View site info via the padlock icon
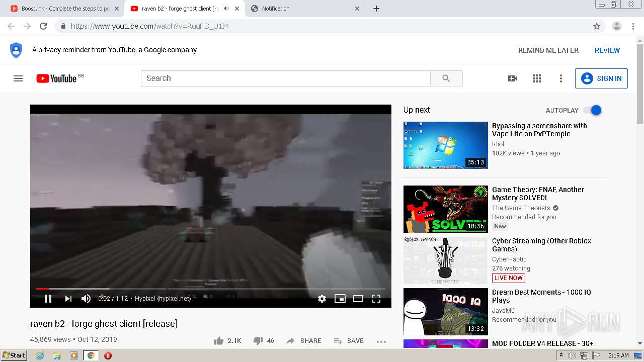Screen dimensions: 644x362 click(x=63, y=26)
